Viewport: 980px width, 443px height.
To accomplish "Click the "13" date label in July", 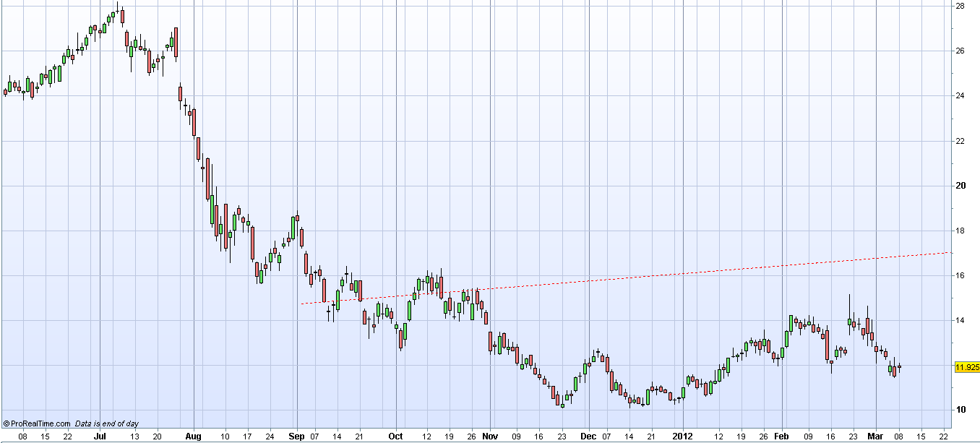I will (x=135, y=436).
